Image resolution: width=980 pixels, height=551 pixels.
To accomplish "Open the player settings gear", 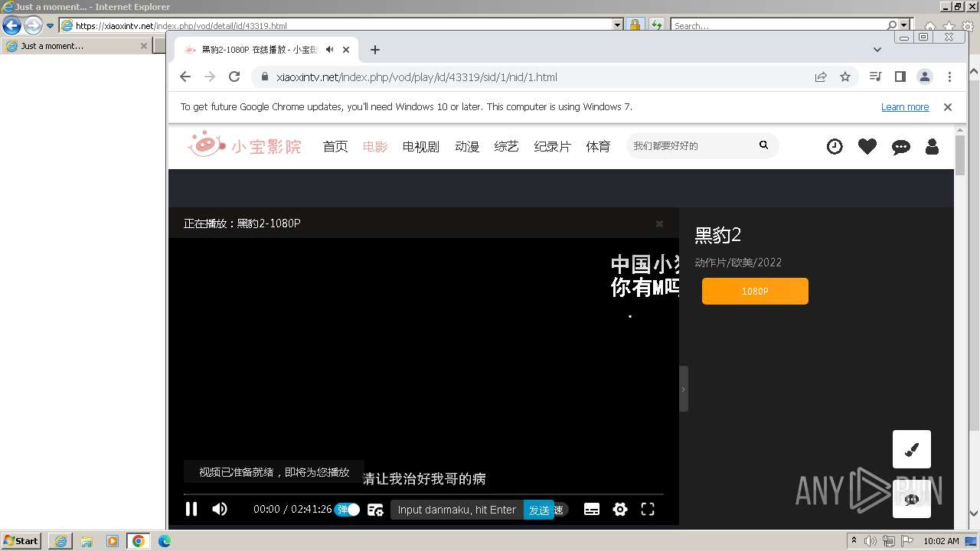I will tap(620, 510).
